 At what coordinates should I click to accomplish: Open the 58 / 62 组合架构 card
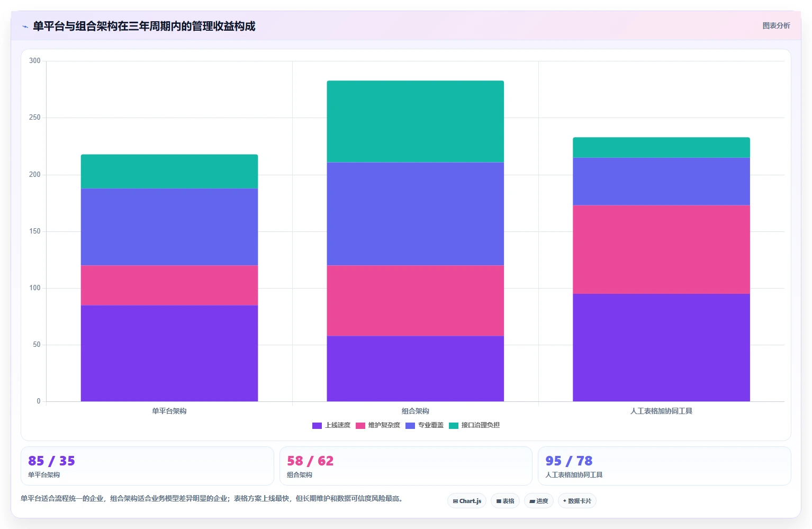(x=405, y=466)
